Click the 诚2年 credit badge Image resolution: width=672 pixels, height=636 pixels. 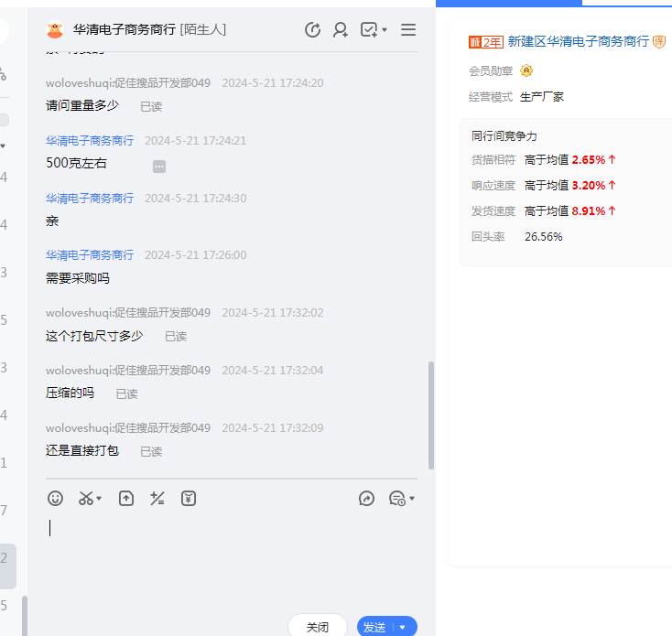tap(485, 42)
